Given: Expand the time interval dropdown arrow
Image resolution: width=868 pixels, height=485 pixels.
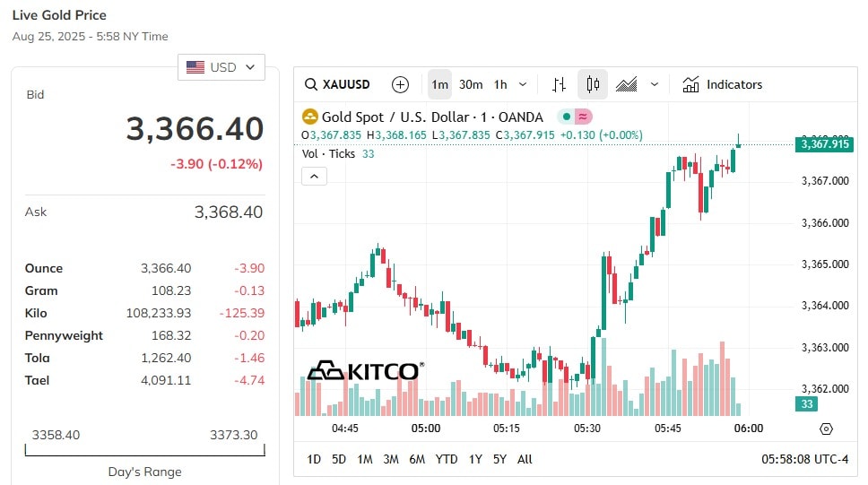Looking at the screenshot, I should [x=523, y=84].
